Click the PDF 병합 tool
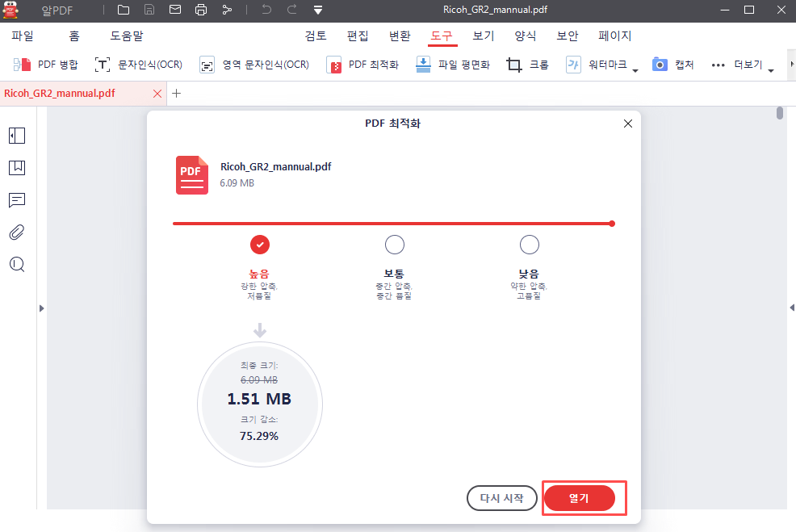The image size is (796, 532). [46, 65]
